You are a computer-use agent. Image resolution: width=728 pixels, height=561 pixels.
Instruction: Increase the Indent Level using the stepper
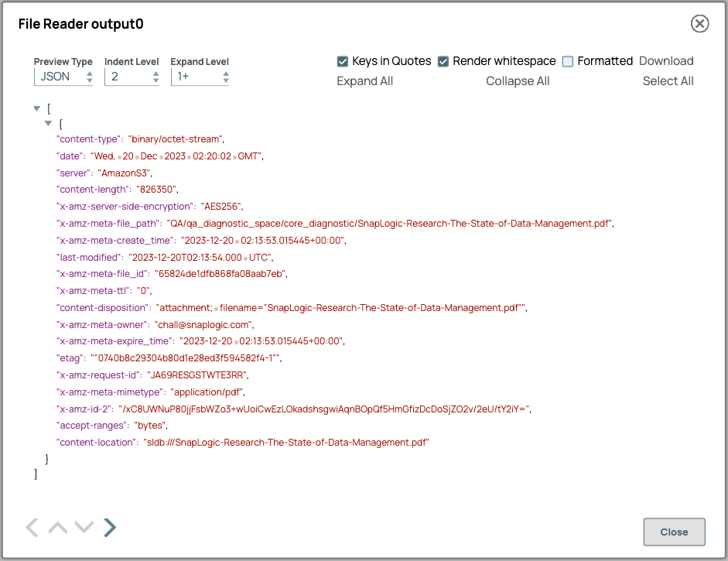point(156,74)
